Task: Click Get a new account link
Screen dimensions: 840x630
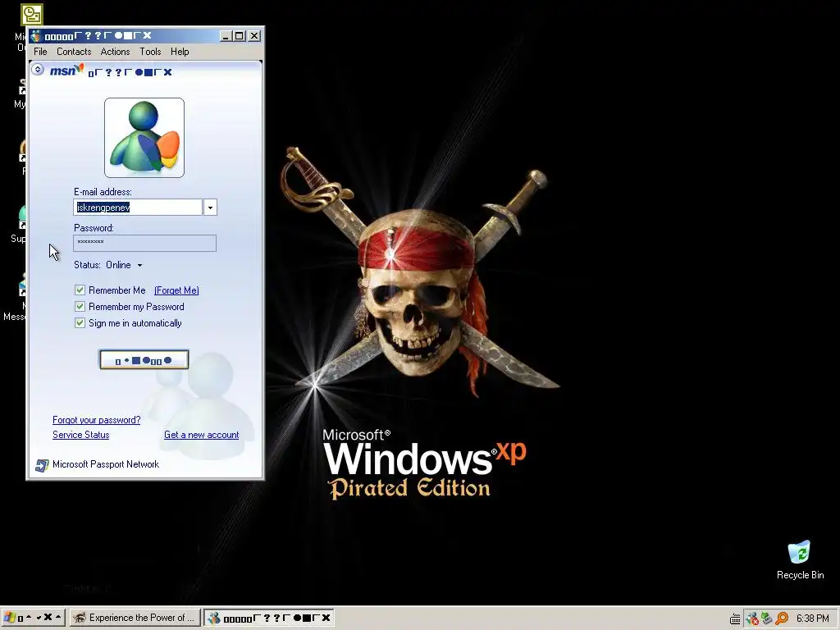Action: coord(202,435)
